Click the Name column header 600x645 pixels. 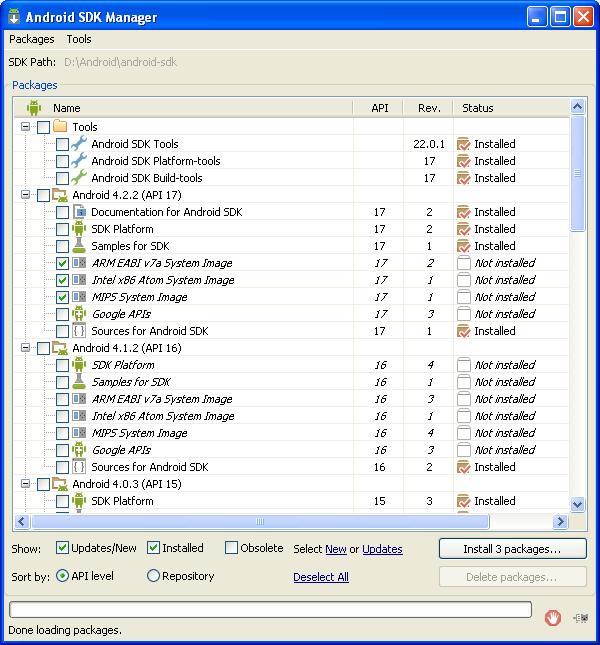tap(183, 108)
